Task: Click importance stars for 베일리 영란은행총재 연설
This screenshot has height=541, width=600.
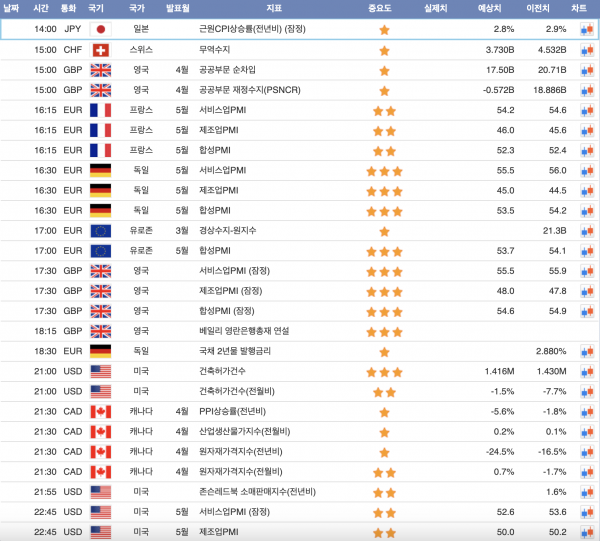Action: pos(383,332)
